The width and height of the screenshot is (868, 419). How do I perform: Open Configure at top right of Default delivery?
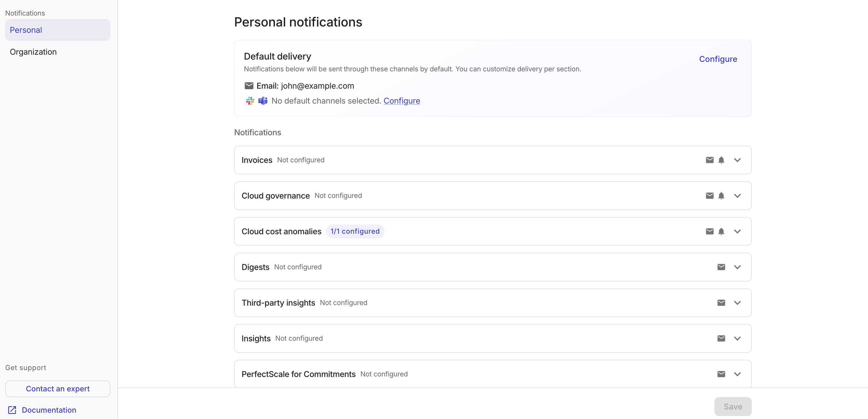coord(718,59)
